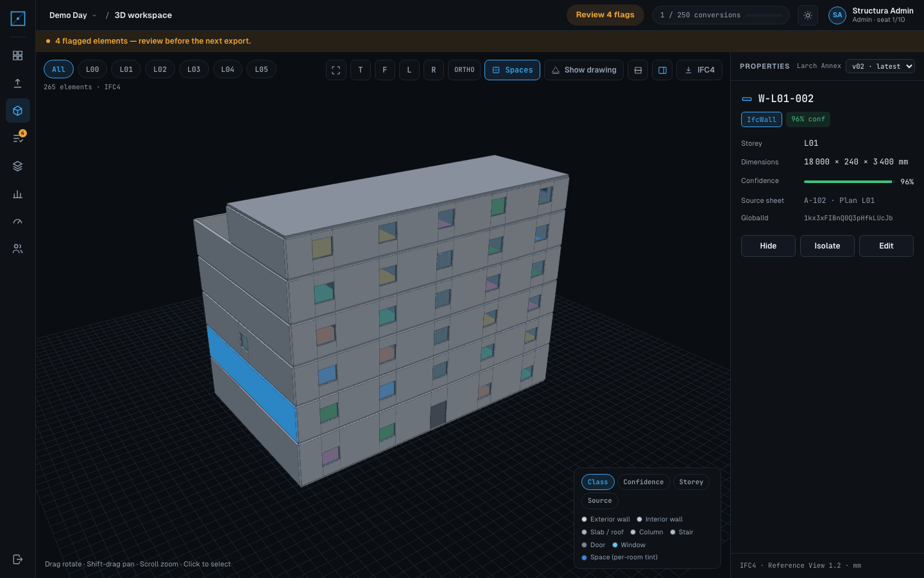Click the Interior wall legend entry
This screenshot has width=924, height=578.
click(660, 520)
